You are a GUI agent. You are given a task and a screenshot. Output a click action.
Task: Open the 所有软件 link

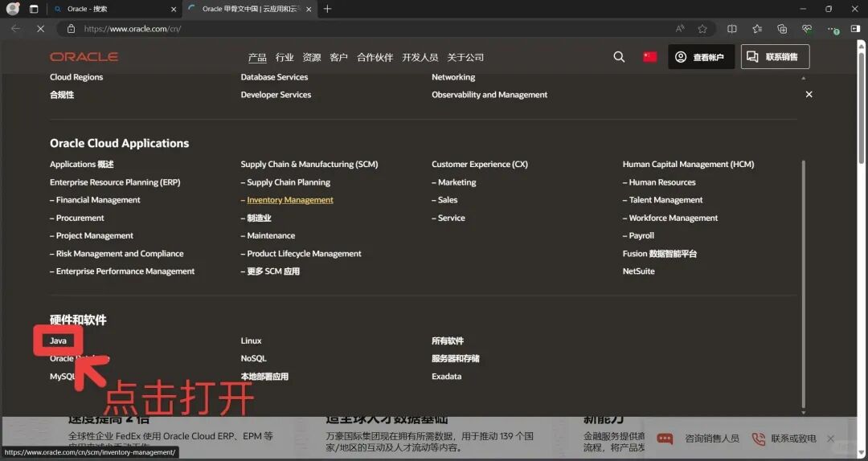[448, 341]
